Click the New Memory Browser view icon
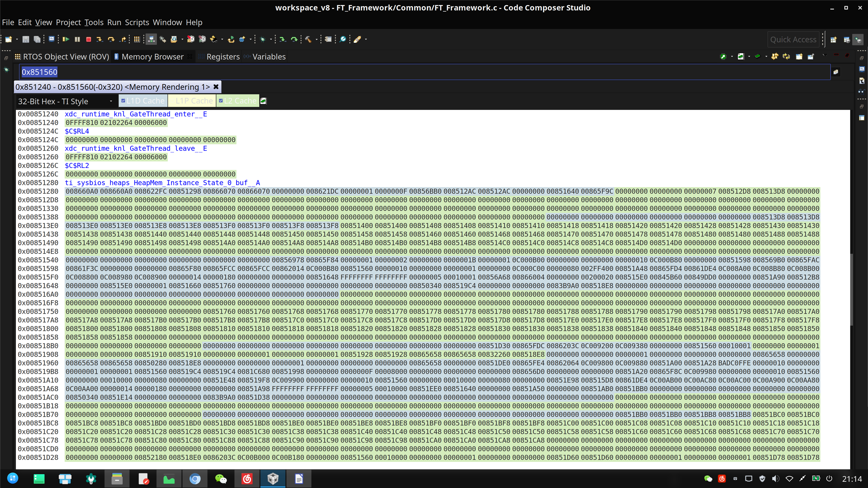Image resolution: width=868 pixels, height=488 pixels. click(799, 56)
